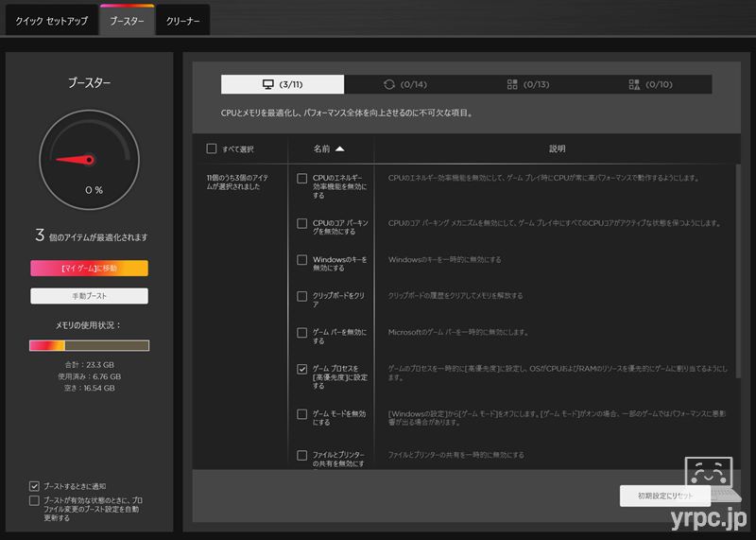Image resolution: width=756 pixels, height=540 pixels.
Task: Click the description Windowsのキーを一時的に無効にする
Action: tap(444, 260)
